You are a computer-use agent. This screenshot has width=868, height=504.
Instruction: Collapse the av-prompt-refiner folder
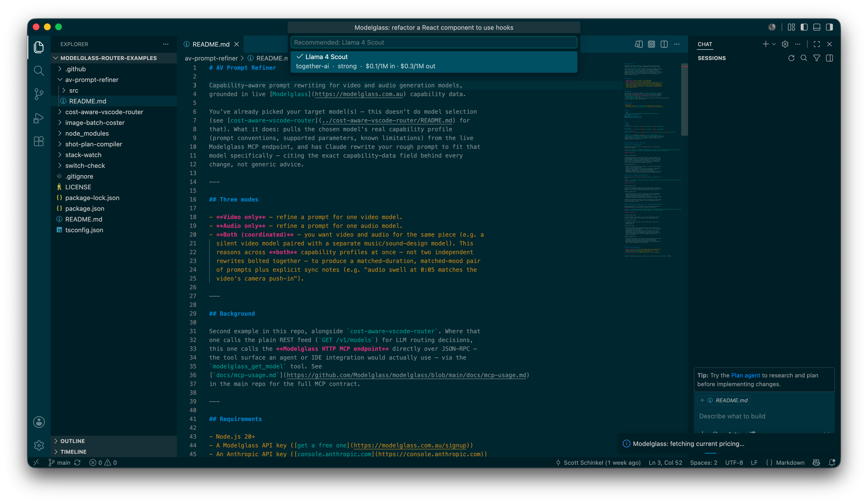pyautogui.click(x=114, y=80)
